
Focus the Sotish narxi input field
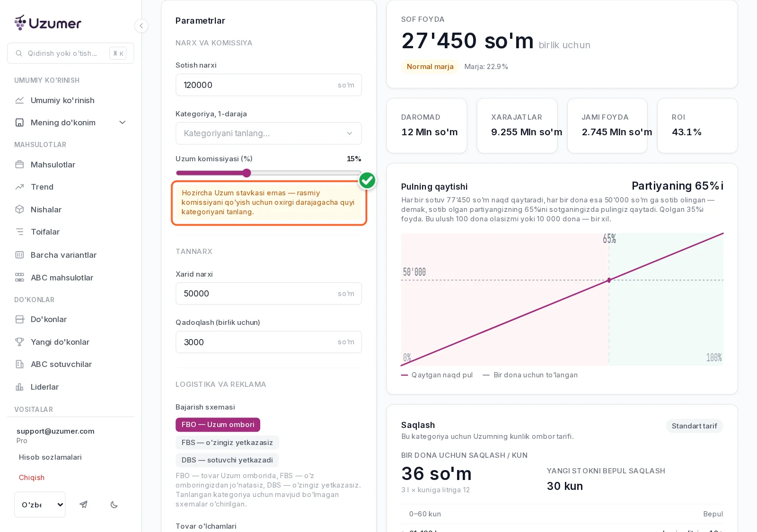(269, 85)
